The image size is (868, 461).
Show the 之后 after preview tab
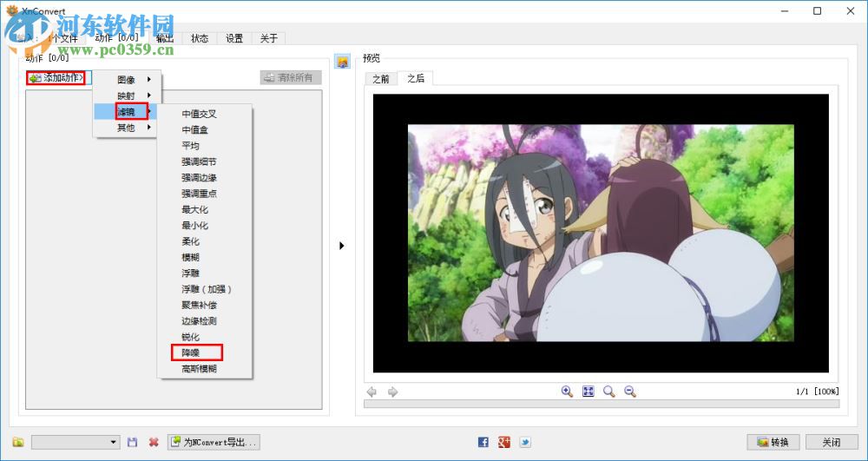pos(415,78)
